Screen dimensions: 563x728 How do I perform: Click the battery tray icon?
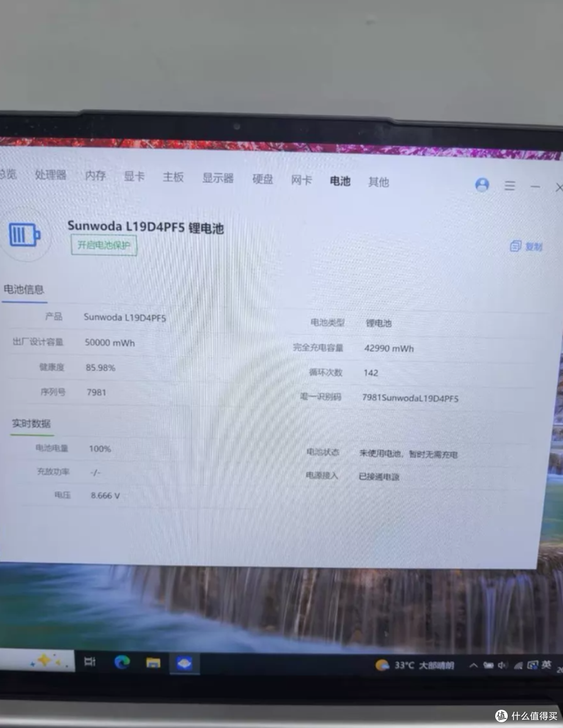pyautogui.click(x=488, y=665)
